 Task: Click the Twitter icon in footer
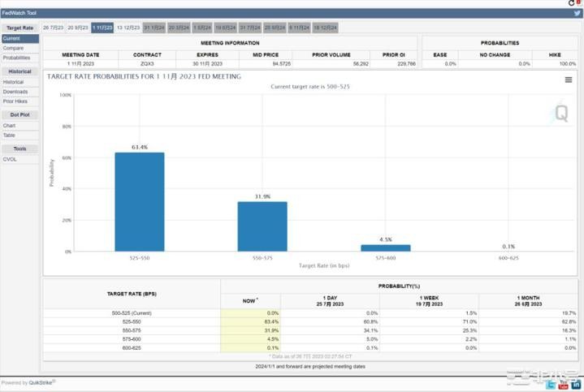[552, 385]
